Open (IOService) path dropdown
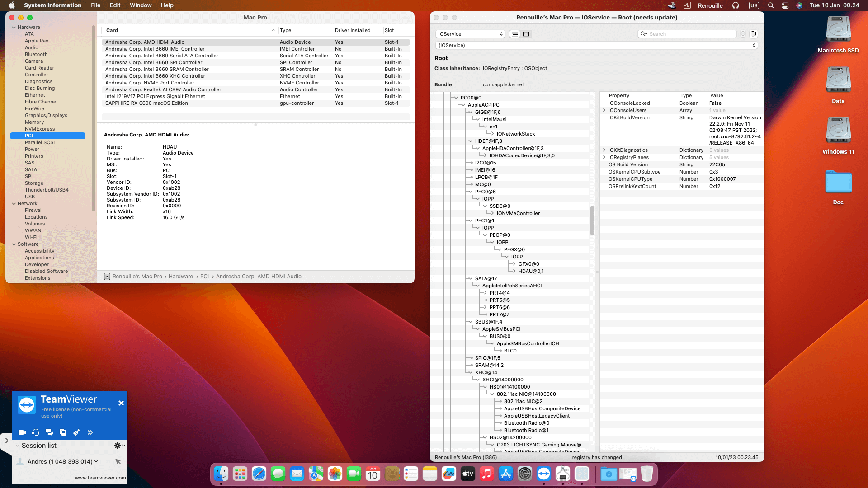The width and height of the screenshot is (868, 488). click(x=597, y=45)
